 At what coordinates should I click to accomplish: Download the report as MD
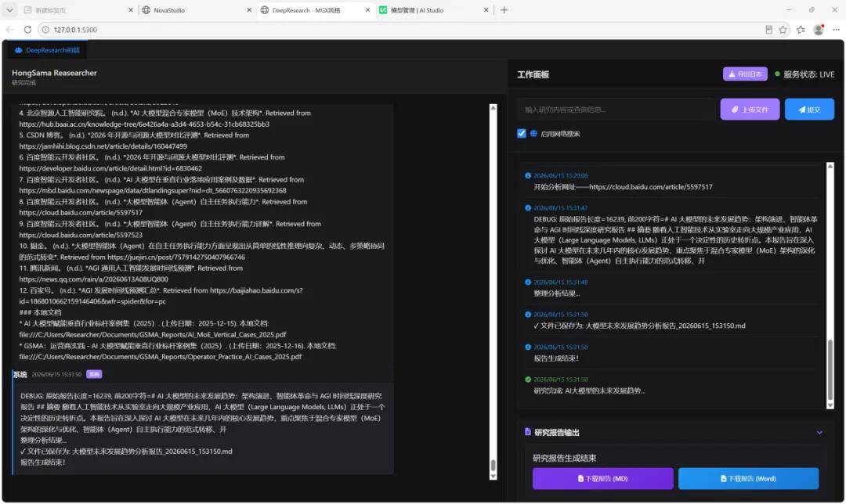click(602, 479)
